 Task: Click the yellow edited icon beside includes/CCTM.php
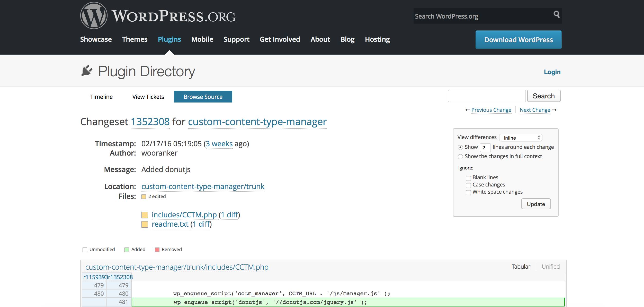pyautogui.click(x=145, y=215)
